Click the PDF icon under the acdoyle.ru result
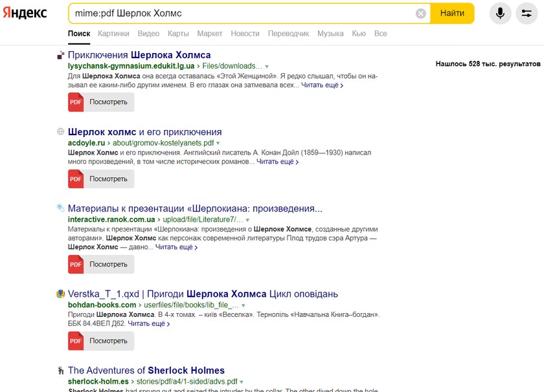Viewport: 544px width, 392px height. click(76, 179)
